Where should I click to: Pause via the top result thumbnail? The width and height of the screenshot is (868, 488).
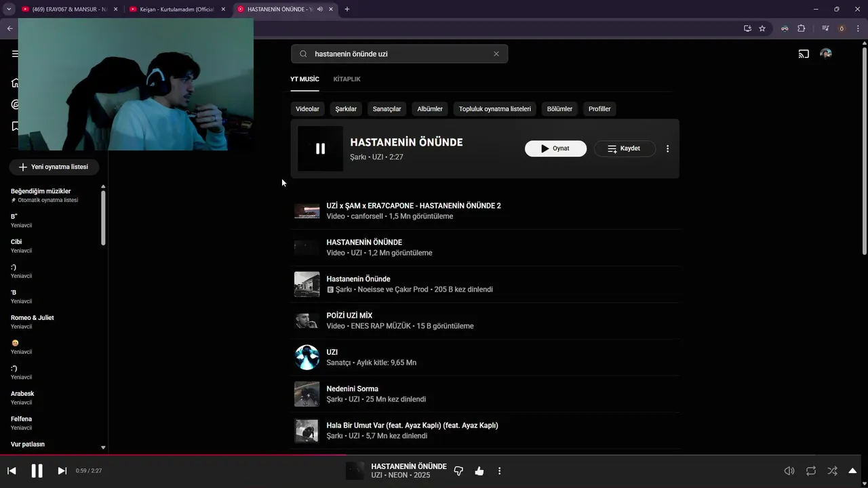click(320, 148)
